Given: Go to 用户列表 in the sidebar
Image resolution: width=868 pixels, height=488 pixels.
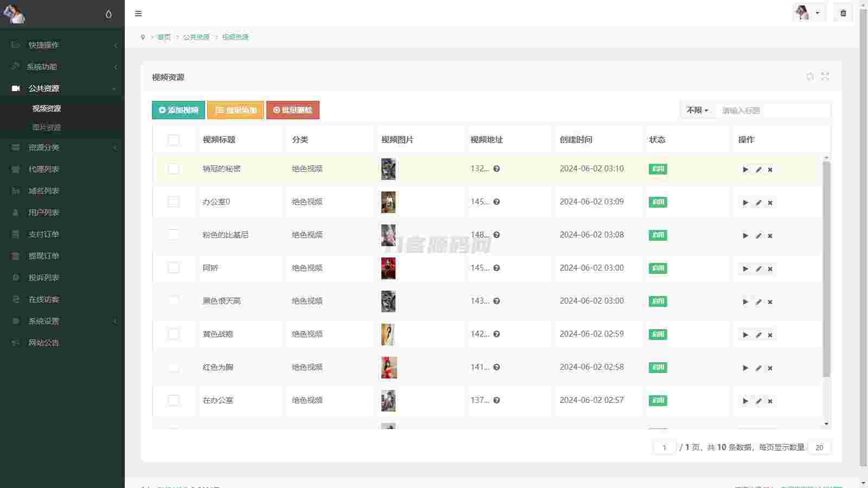Looking at the screenshot, I should pyautogui.click(x=44, y=213).
